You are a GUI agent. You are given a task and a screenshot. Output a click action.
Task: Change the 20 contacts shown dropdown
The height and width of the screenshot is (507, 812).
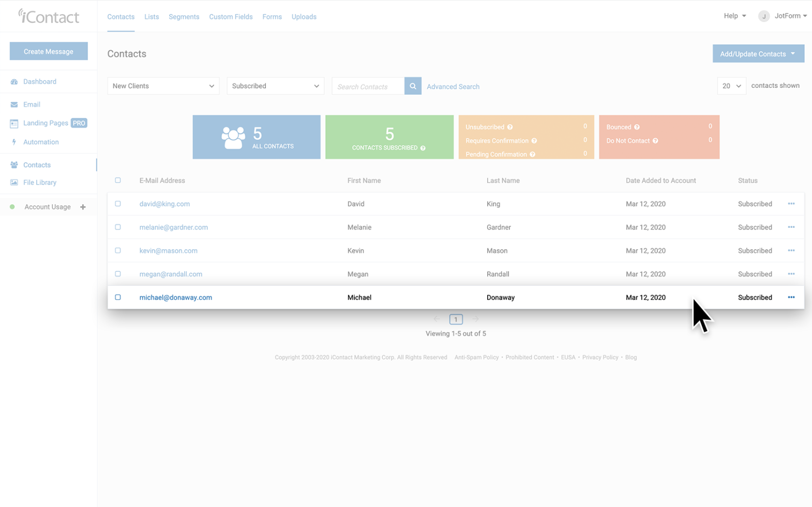click(x=731, y=86)
